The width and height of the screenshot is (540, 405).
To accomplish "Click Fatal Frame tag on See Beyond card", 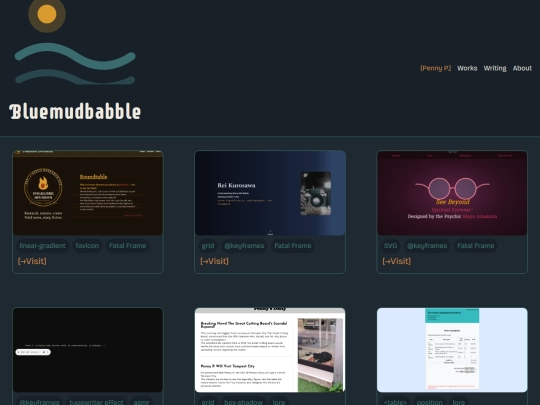I will point(476,246).
